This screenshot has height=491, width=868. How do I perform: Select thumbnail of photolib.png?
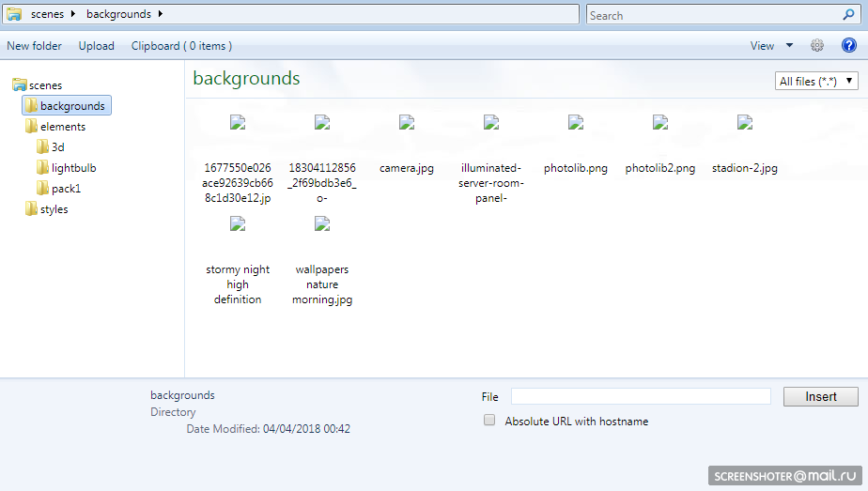(576, 122)
